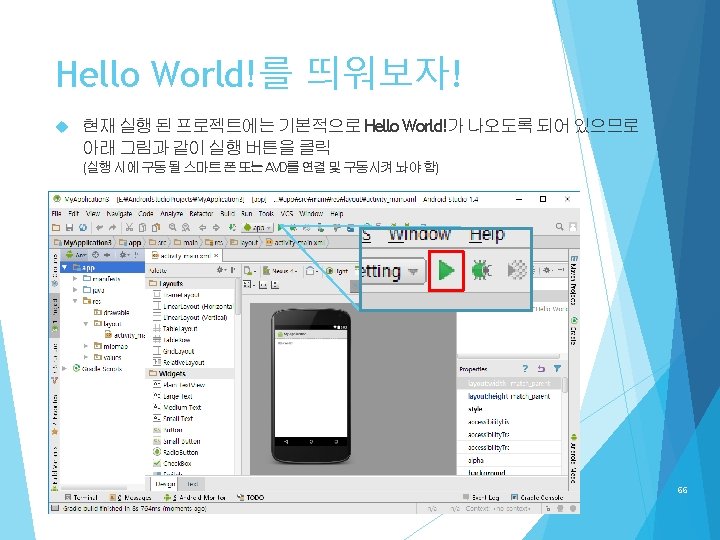Screen dimensions: 720x540
Task: Expand the values folder
Action: pyautogui.click(x=86, y=357)
